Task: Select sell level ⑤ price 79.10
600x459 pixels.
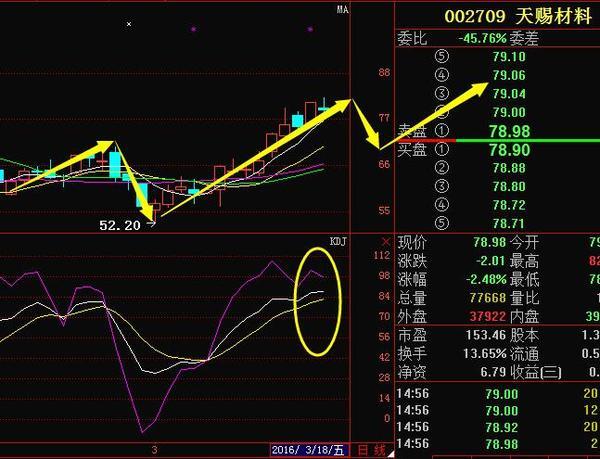Action: pos(509,57)
